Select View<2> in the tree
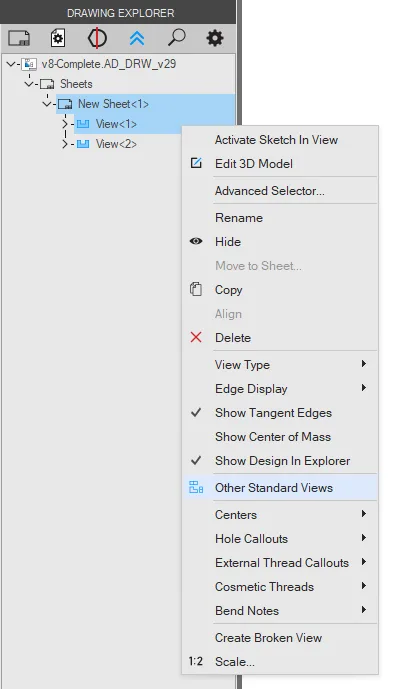This screenshot has height=689, width=393. coord(116,144)
